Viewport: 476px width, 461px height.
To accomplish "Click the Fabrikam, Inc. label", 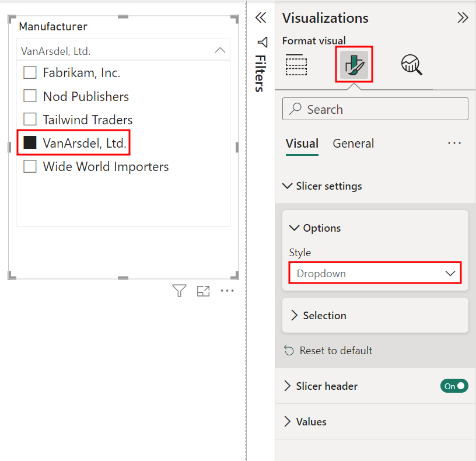I will pyautogui.click(x=82, y=73).
